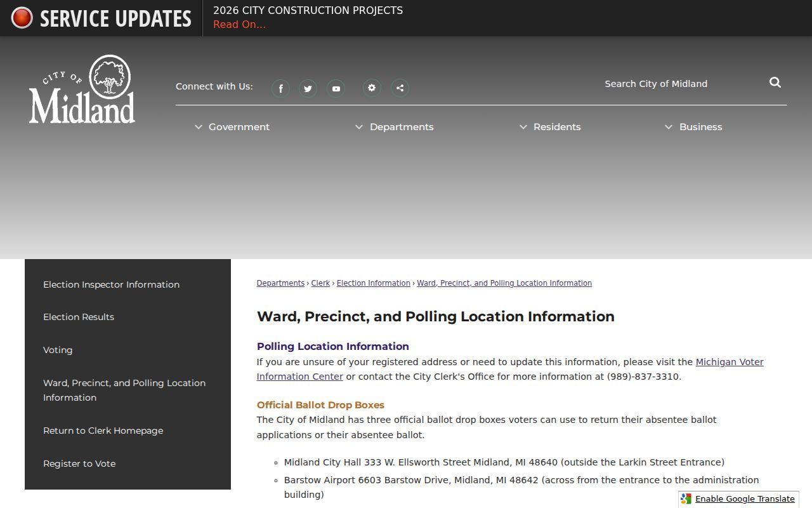Click the Read On... service update link
This screenshot has height=508, width=812.
tap(239, 25)
